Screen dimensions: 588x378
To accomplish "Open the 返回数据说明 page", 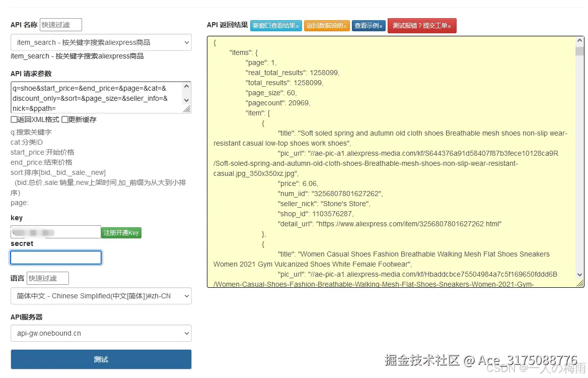I will click(x=327, y=25).
